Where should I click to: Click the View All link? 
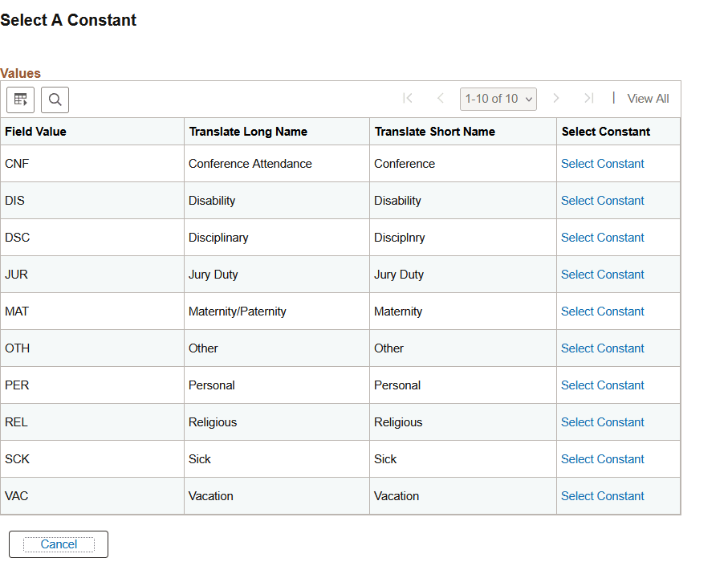pyautogui.click(x=648, y=98)
